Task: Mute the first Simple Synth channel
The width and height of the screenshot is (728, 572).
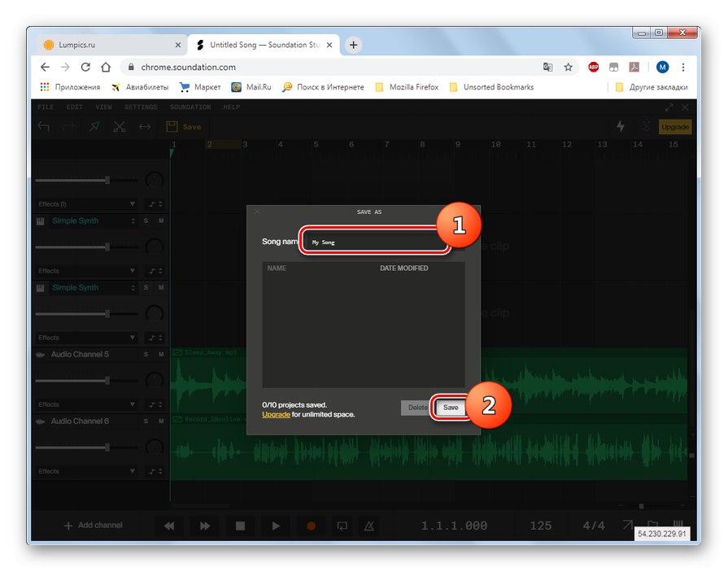Action: [x=161, y=221]
